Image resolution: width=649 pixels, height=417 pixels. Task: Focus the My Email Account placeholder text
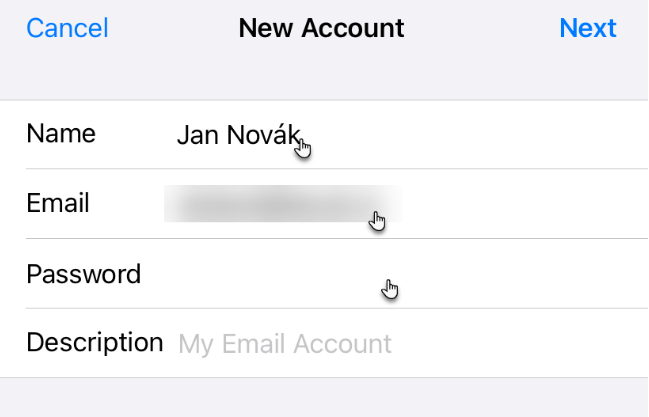click(x=285, y=344)
